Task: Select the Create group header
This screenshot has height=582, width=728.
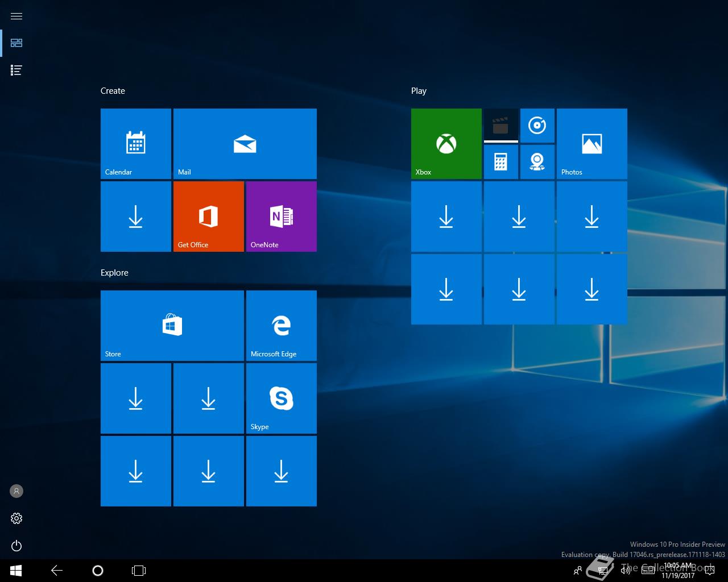Action: point(113,91)
